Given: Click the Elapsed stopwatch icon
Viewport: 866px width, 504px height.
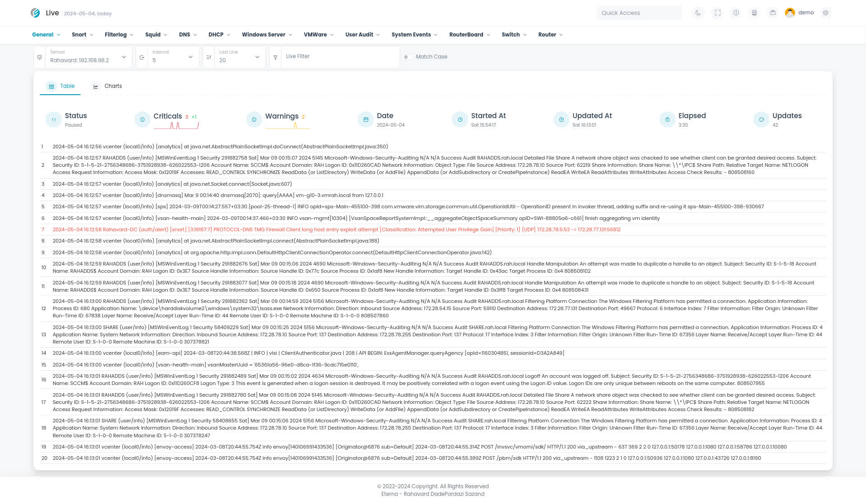Looking at the screenshot, I should [668, 119].
